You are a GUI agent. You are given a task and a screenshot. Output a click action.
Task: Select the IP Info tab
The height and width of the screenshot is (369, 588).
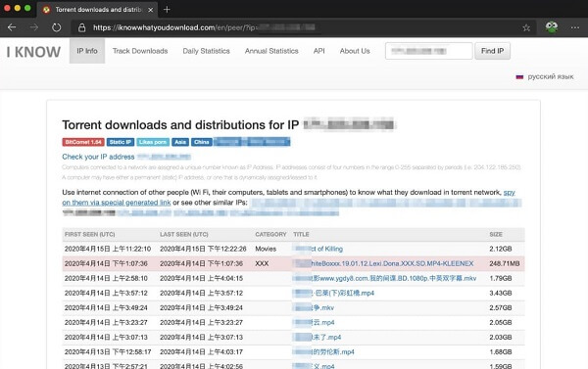pyautogui.click(x=87, y=51)
